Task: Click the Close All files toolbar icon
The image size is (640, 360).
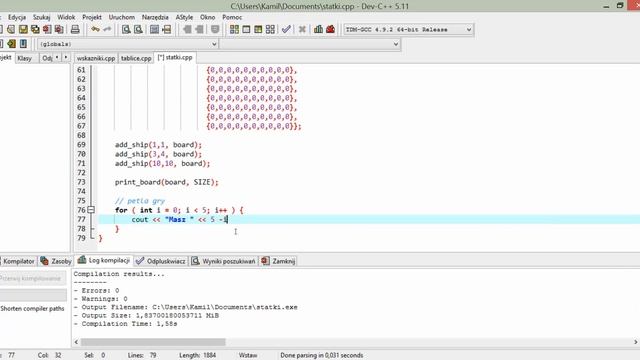Action: [59, 29]
